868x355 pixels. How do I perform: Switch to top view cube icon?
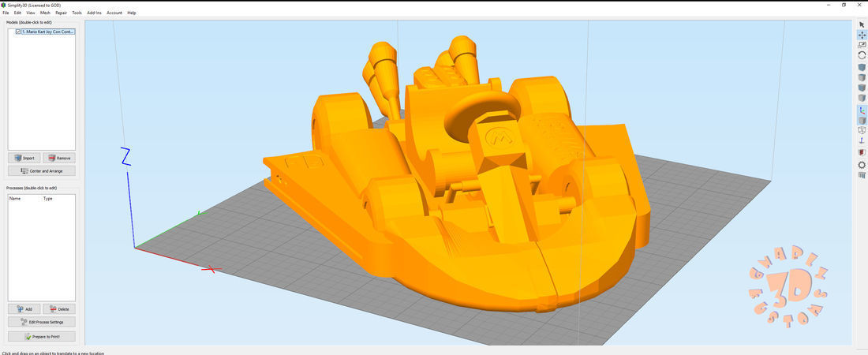[862, 77]
